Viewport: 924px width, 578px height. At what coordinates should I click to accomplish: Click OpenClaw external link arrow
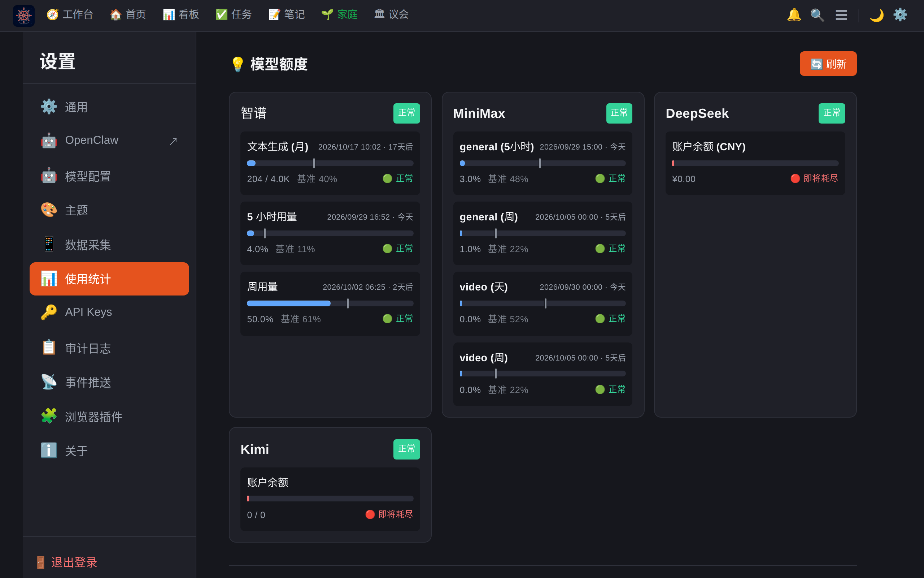tap(173, 141)
